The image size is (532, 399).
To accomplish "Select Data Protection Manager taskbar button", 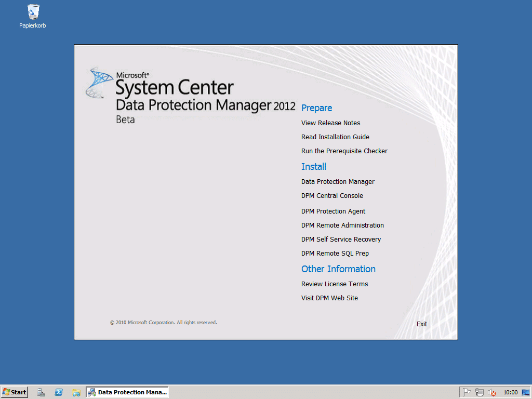I will click(127, 392).
